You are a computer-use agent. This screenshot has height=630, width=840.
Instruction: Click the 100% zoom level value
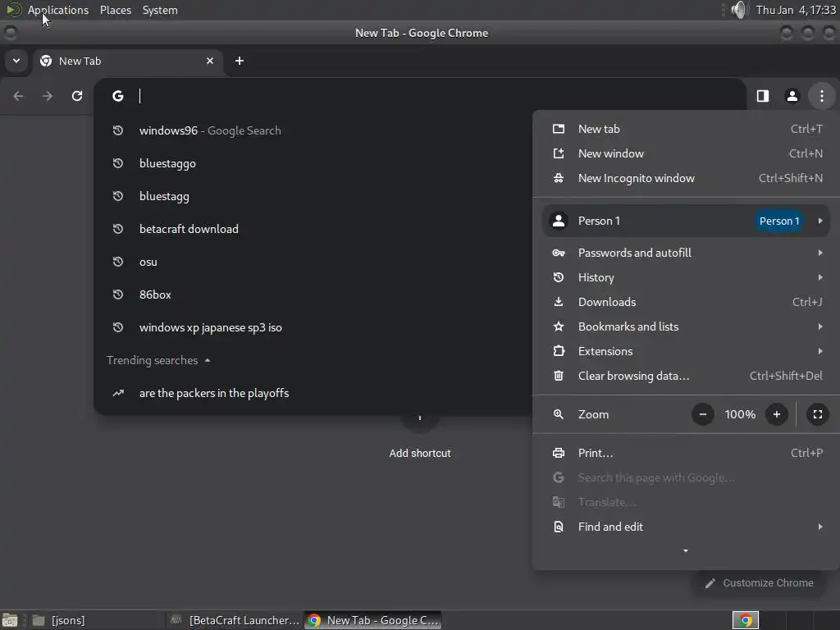(740, 414)
